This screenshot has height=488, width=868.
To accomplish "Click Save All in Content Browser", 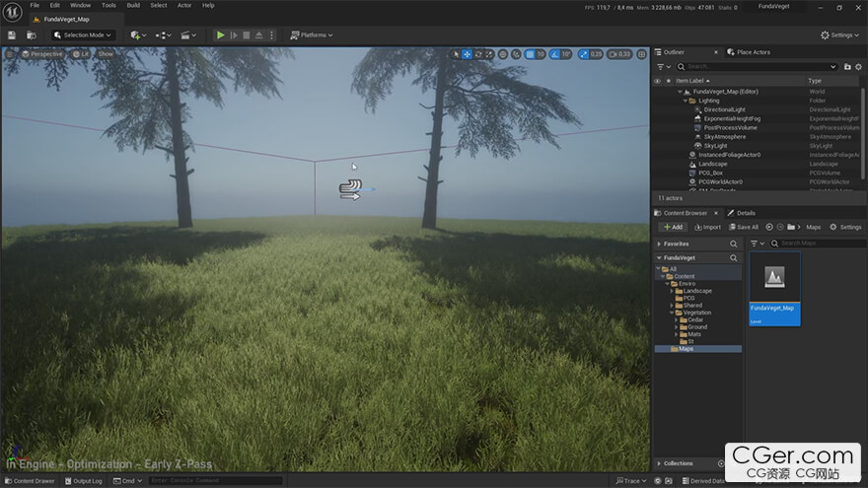I will (744, 227).
